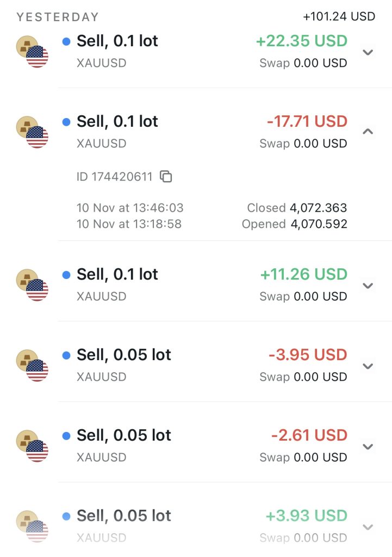Collapse the -17.71 USD trade details
The height and width of the screenshot is (557, 392).
pos(368,132)
